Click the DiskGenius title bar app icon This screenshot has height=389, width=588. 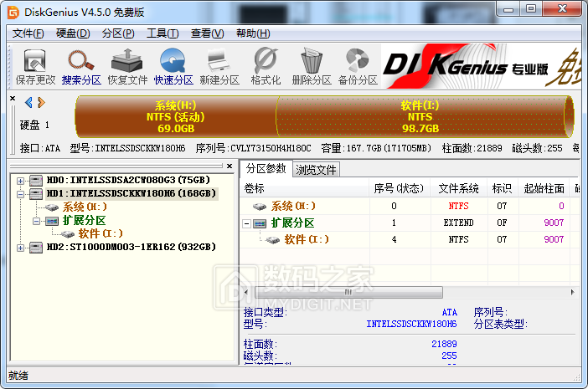point(13,13)
